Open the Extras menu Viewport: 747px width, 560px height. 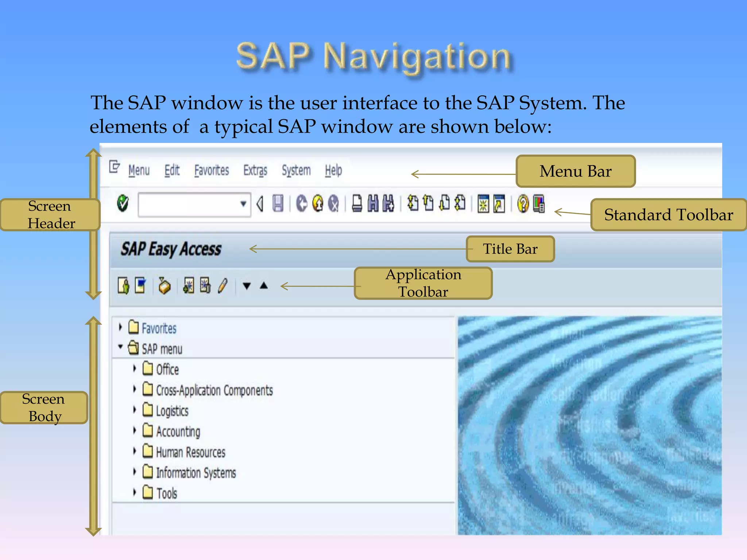[x=255, y=170]
